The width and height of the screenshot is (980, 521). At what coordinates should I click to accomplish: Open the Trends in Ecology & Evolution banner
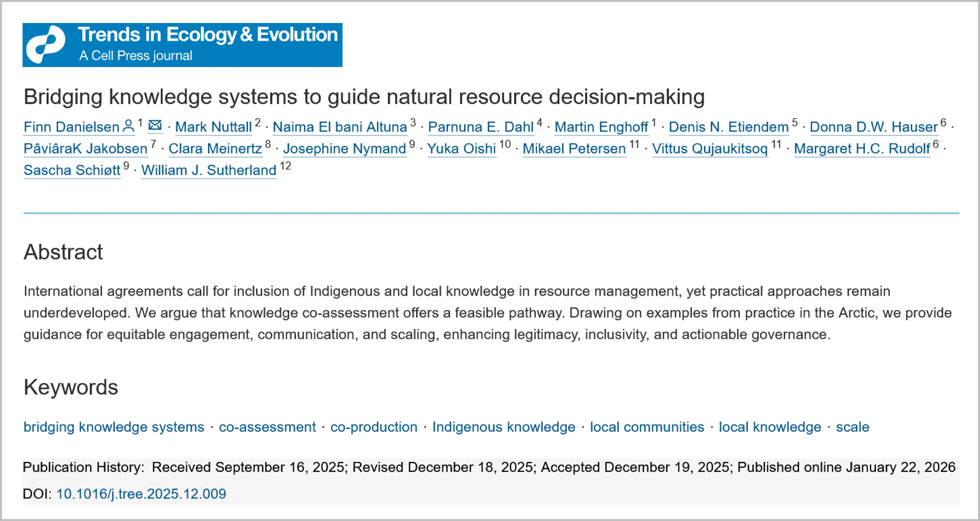point(207,44)
